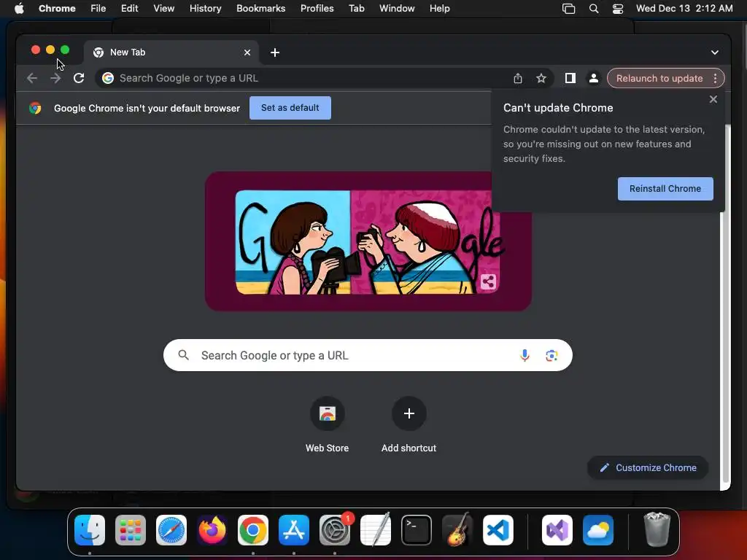Image resolution: width=747 pixels, height=560 pixels.
Task: Open Control Center in menu bar
Action: 617,8
